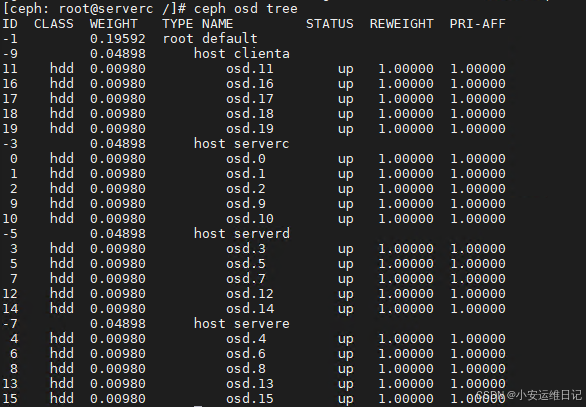Click the ID -7 of host servere
Screen dimensions: 586x407
(x=10, y=324)
